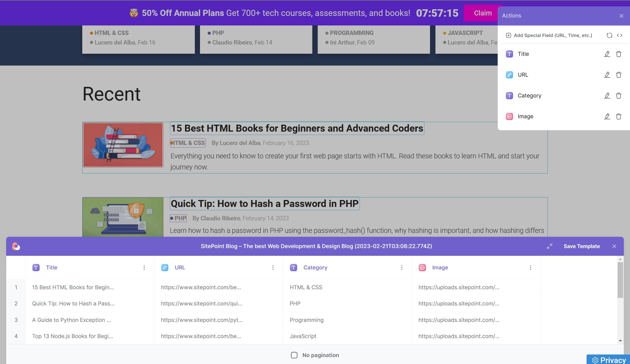This screenshot has height=364, width=630.
Task: Collapse the data table panel
Action: (549, 246)
